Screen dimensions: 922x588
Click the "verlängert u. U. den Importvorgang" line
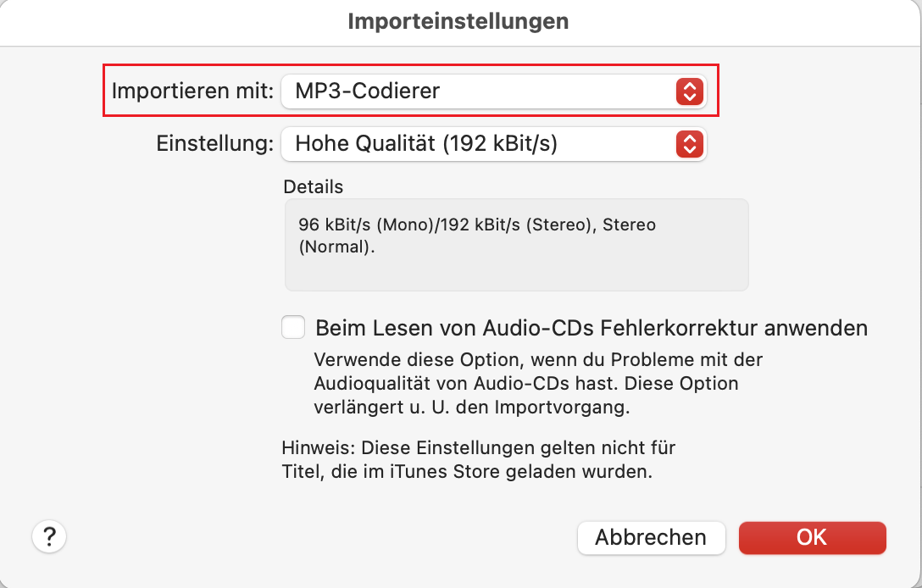472,407
